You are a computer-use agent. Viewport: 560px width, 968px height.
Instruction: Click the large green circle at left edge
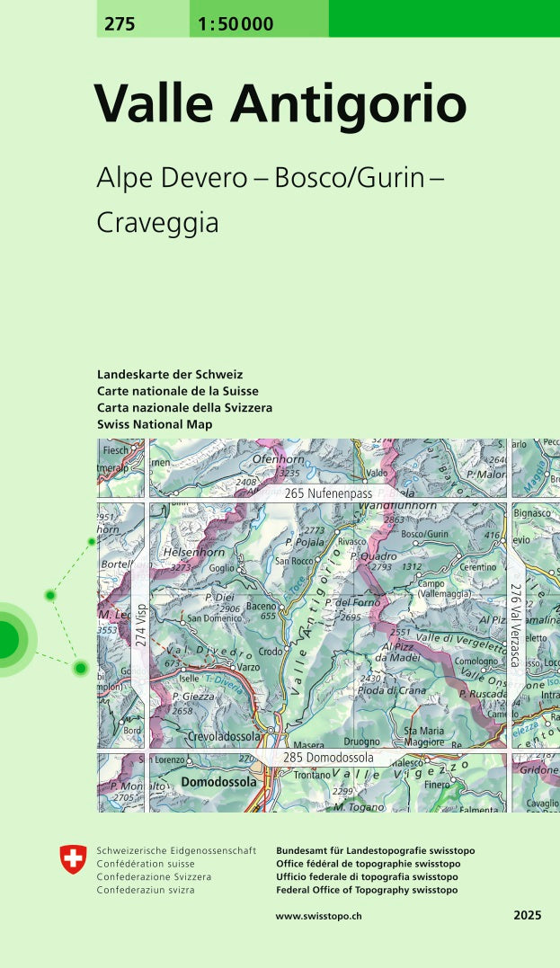point(7,637)
